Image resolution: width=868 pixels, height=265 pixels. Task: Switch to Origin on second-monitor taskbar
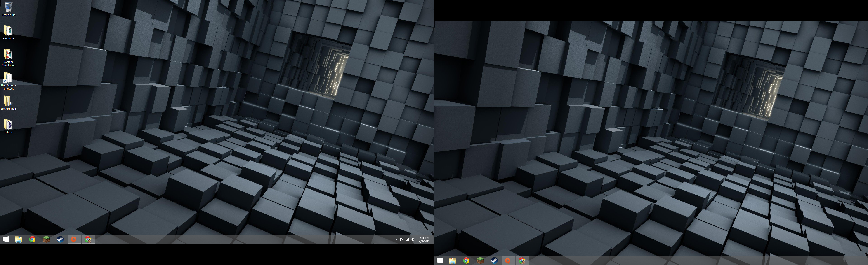click(x=508, y=261)
